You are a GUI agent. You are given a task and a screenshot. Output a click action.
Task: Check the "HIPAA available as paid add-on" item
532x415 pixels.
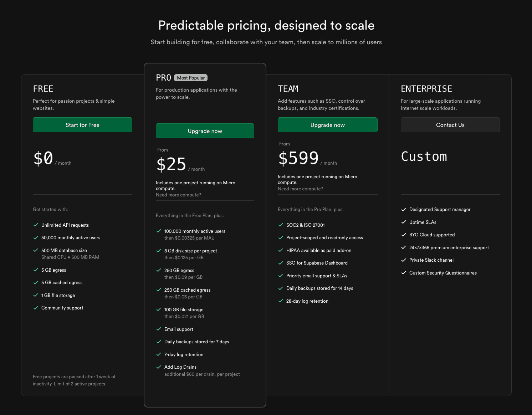click(280, 250)
